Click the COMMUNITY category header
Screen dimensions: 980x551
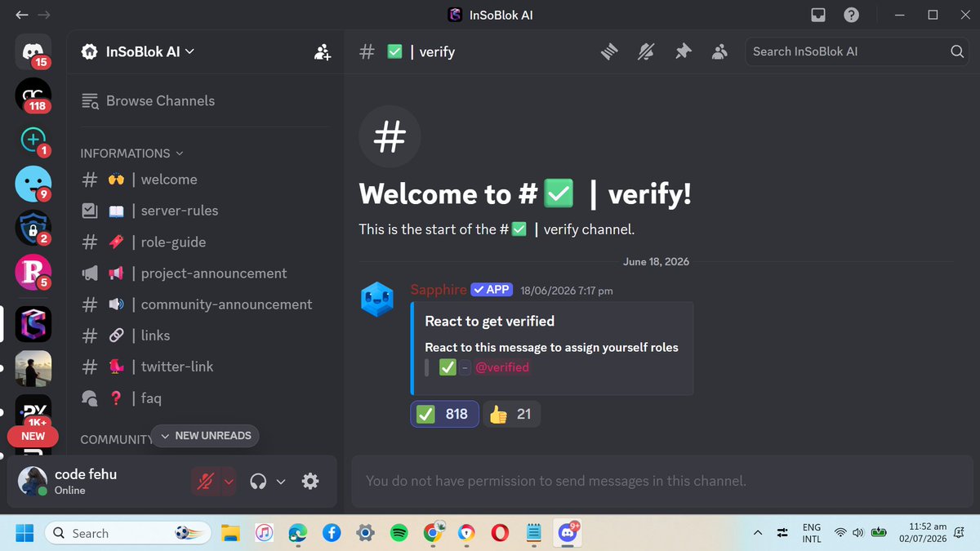coord(116,439)
